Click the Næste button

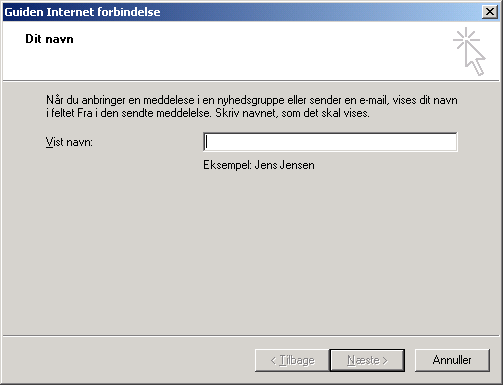[x=367, y=360]
